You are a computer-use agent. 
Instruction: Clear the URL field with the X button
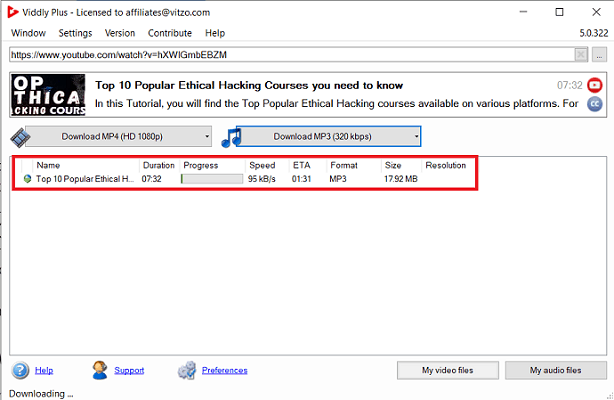tap(581, 55)
